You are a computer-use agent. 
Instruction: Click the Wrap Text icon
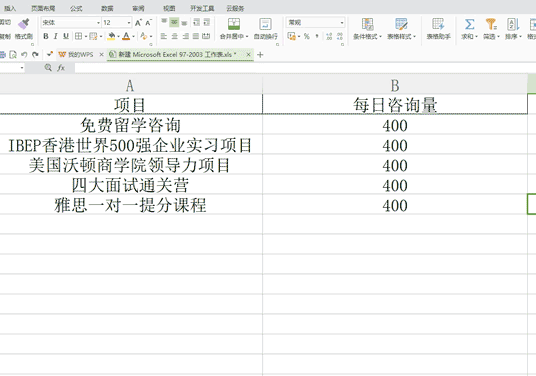coord(265,24)
